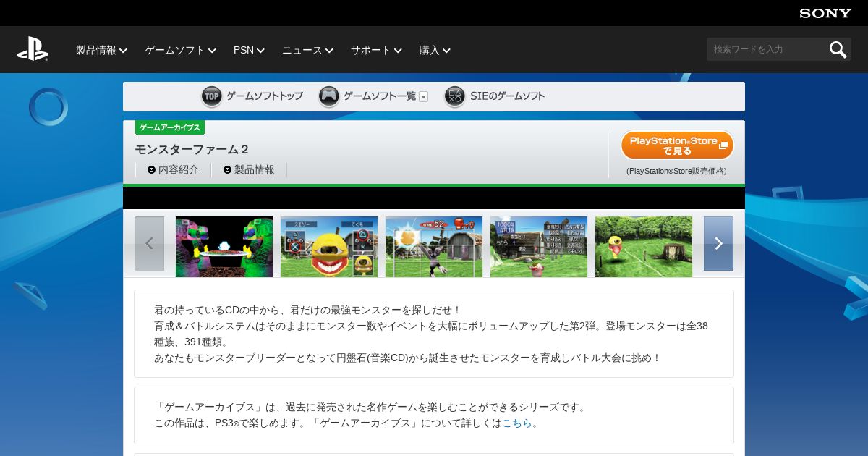Click the PlayStation symbols icon beside SIEのゲームソフト

coord(455,96)
